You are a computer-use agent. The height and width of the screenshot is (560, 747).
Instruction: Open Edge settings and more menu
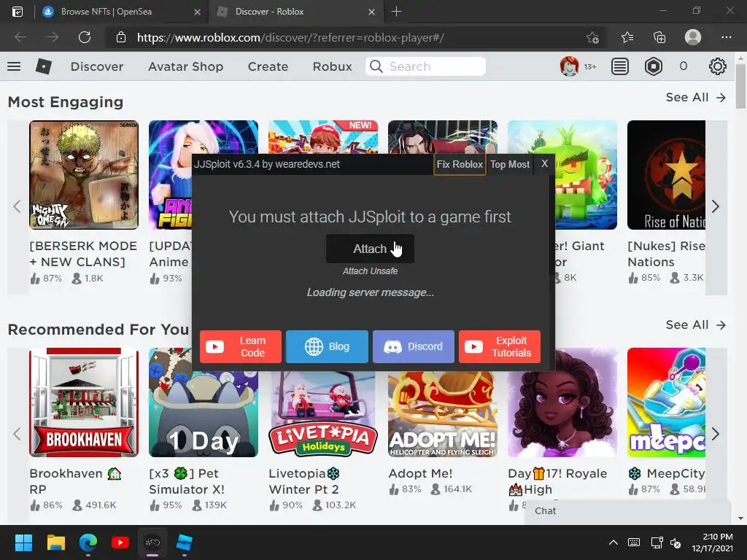click(726, 37)
